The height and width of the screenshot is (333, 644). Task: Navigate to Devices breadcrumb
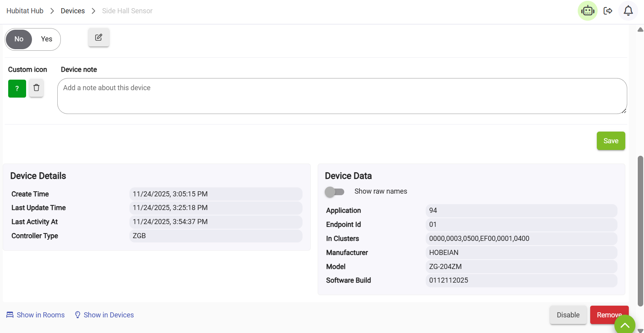(73, 11)
